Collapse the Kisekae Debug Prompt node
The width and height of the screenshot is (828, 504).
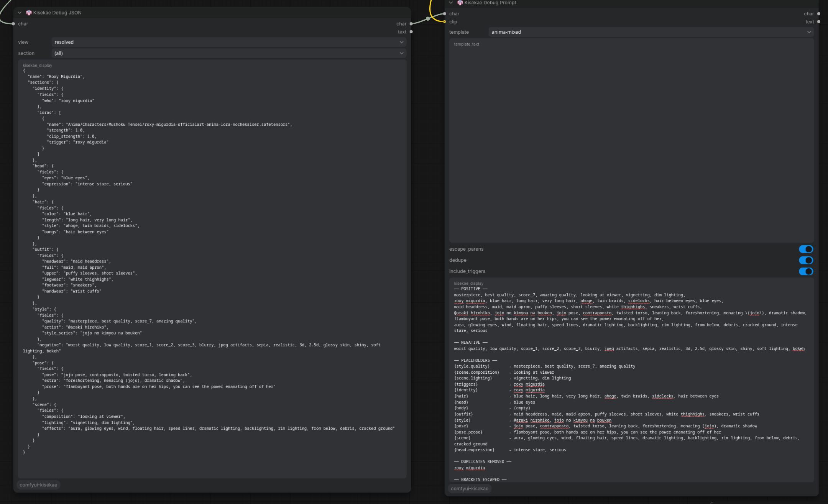pos(451,3)
